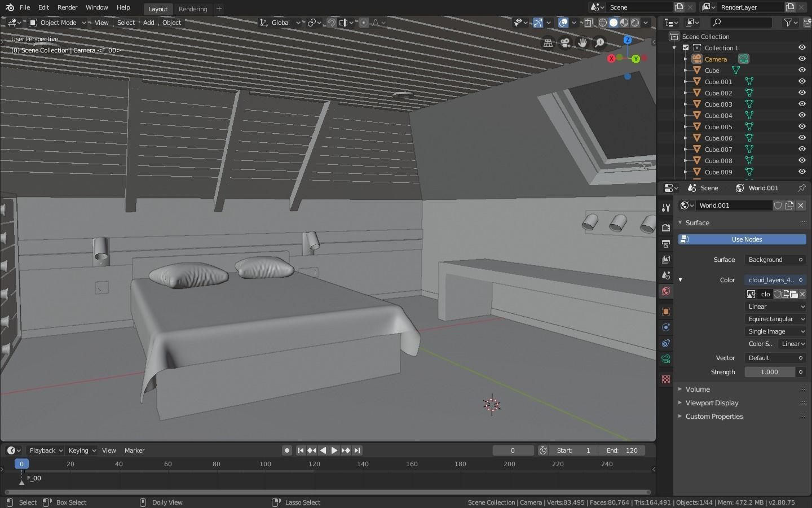Open the Window menu

click(96, 7)
